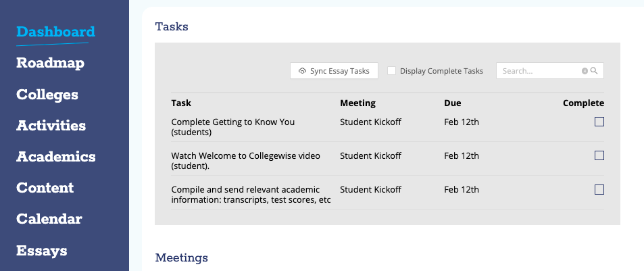
Task: Open the Dashboard sidebar item
Action: [55, 32]
